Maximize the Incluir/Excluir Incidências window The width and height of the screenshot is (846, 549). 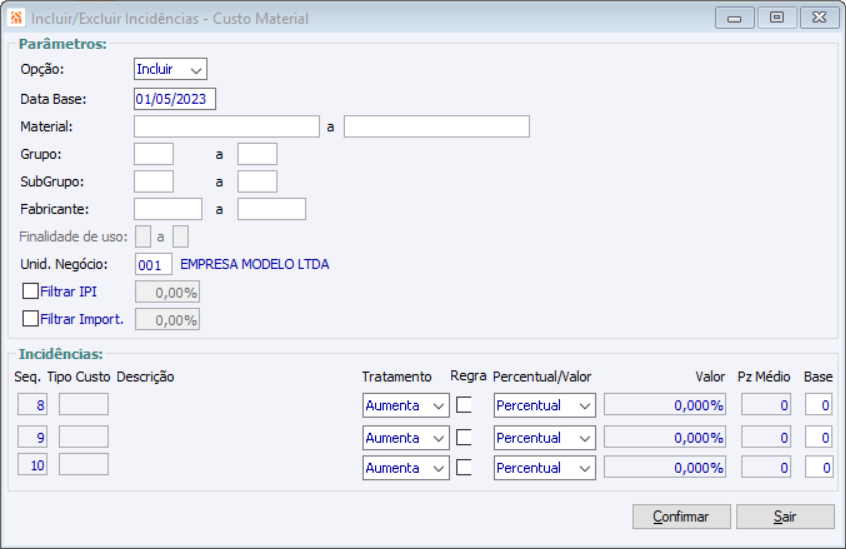point(777,18)
